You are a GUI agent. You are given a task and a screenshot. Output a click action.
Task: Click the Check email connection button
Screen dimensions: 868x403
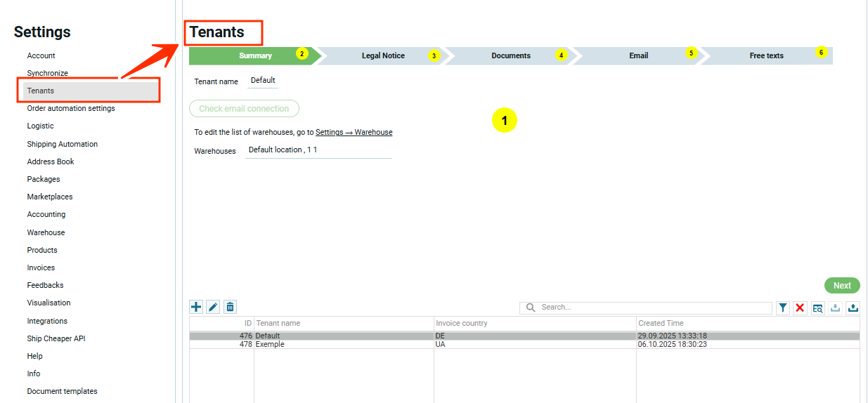point(244,109)
